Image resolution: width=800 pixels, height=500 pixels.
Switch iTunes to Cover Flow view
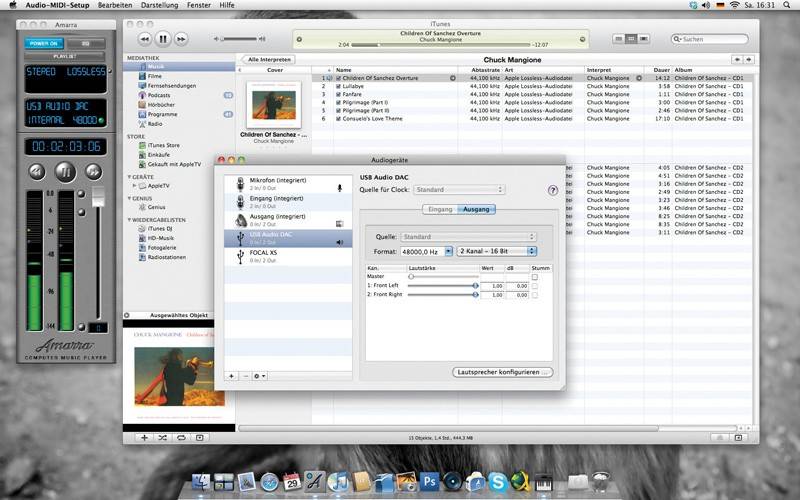point(644,39)
